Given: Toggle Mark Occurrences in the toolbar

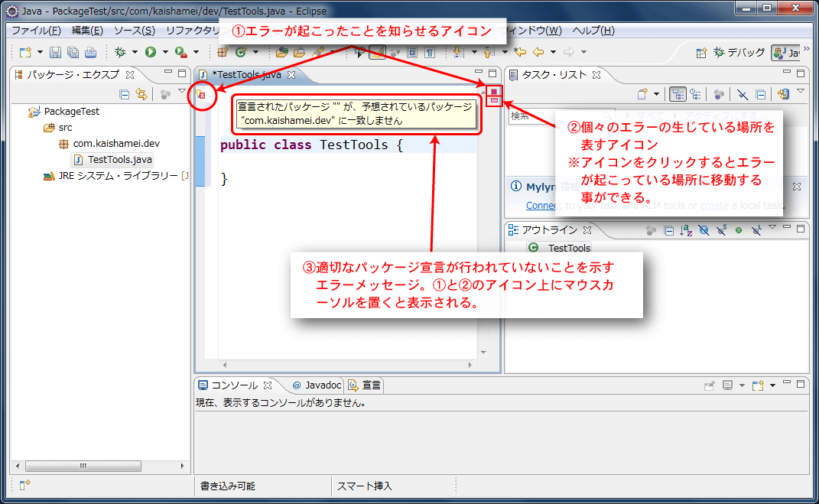Looking at the screenshot, I should click(x=377, y=52).
